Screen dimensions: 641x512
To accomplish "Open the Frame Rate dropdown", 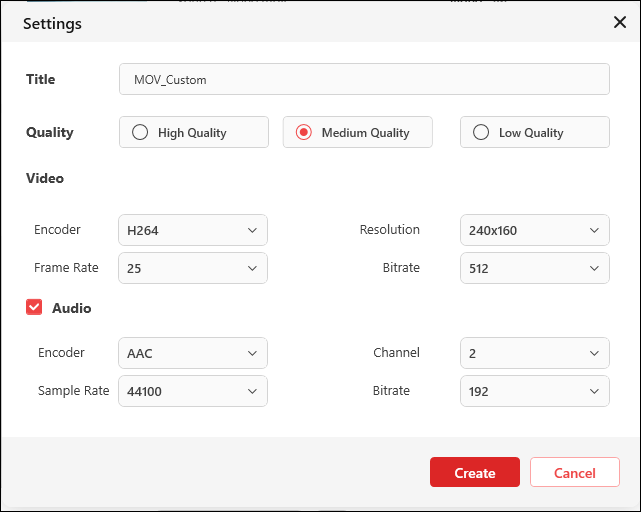I will (193, 268).
